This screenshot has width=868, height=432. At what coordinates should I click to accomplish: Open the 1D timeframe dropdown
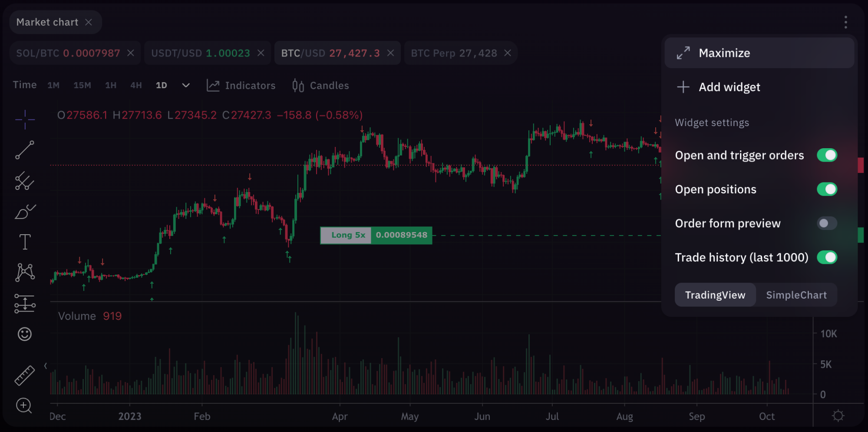click(185, 85)
